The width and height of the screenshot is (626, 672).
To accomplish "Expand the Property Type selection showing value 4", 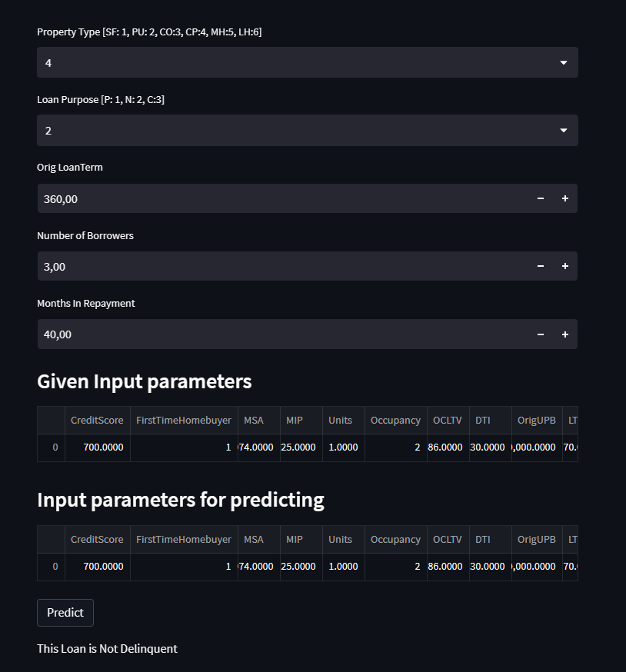I will click(x=308, y=62).
